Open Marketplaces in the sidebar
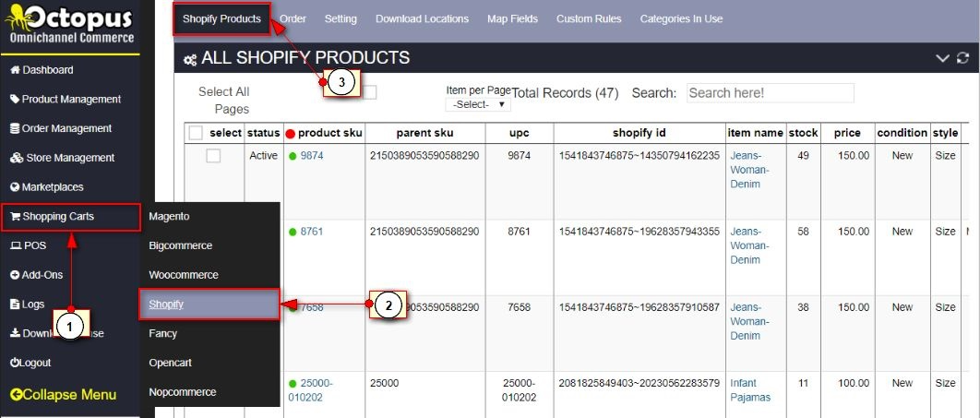980x418 pixels. tap(47, 187)
